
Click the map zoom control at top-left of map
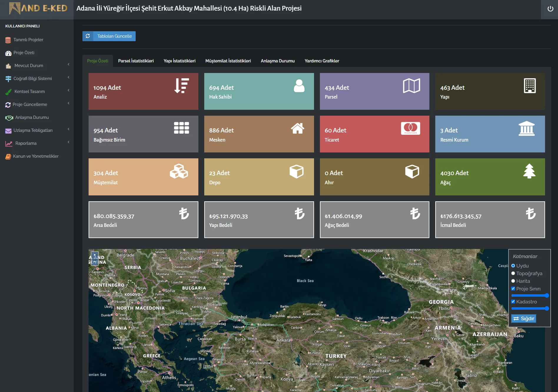point(95,258)
